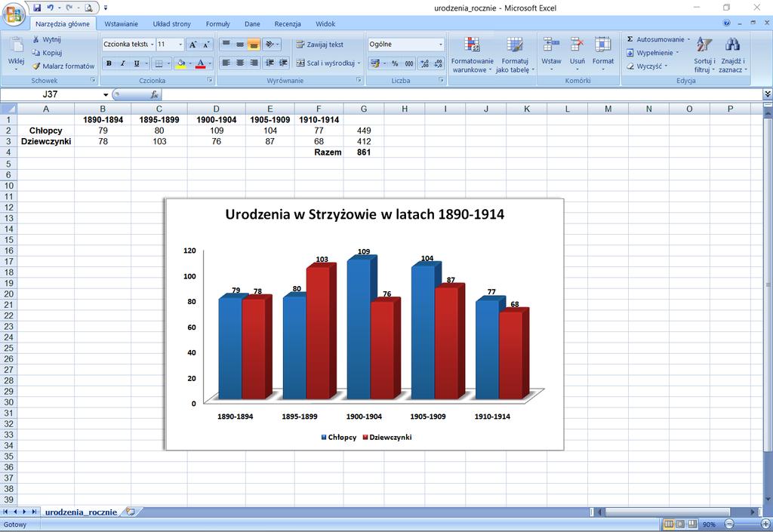Increase decimal places
773x532 pixels.
(x=424, y=63)
